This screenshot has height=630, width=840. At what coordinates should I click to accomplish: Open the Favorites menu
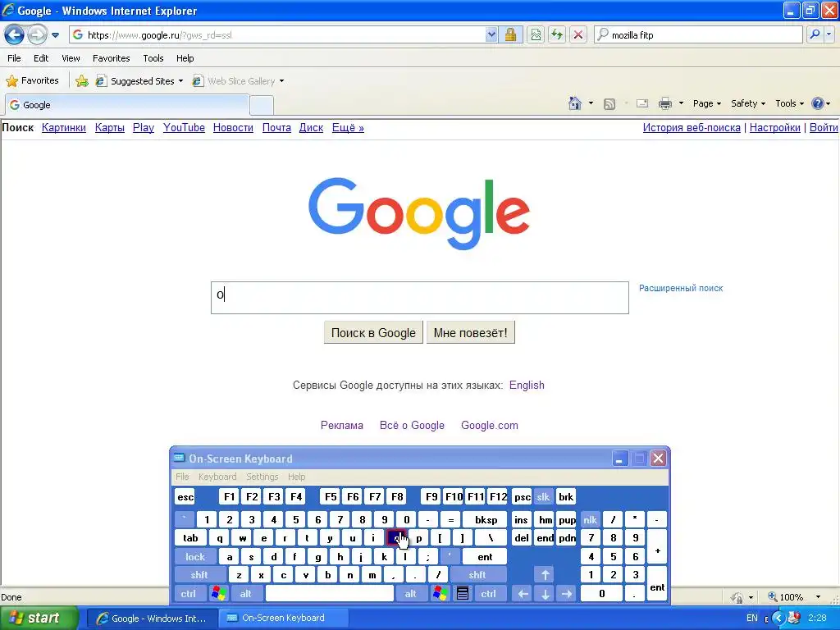coord(111,58)
